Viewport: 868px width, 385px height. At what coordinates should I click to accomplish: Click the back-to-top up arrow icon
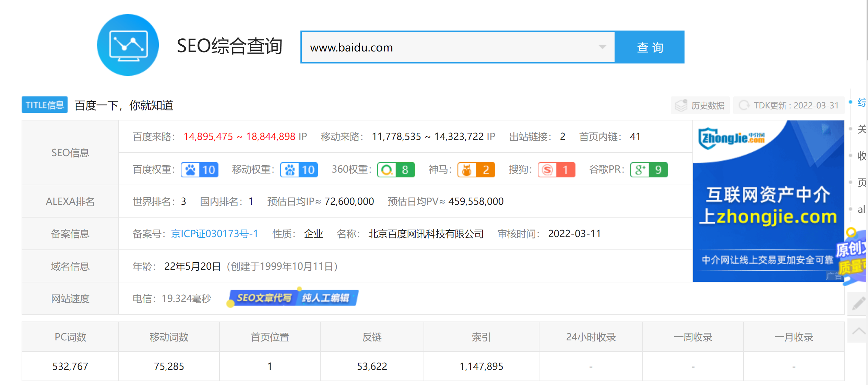point(858,330)
